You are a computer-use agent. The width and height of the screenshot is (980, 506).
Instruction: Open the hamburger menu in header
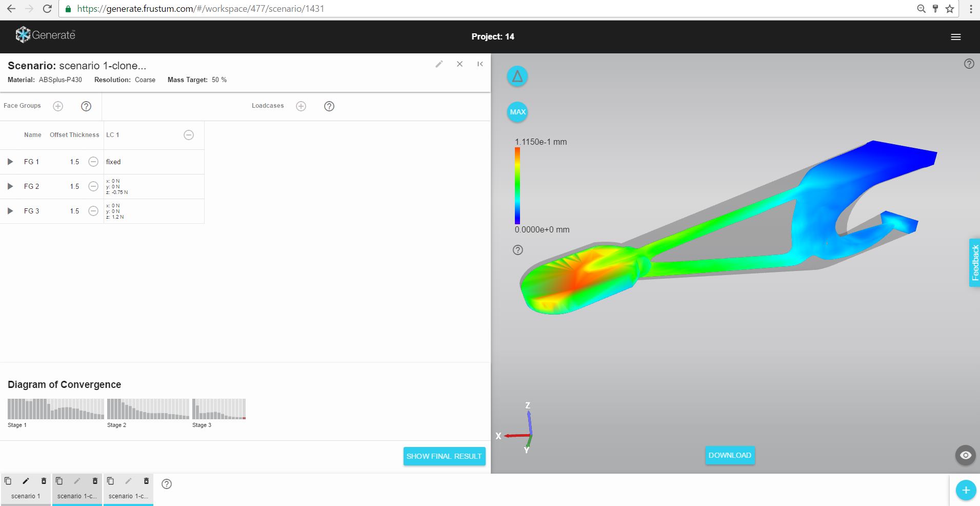[955, 37]
